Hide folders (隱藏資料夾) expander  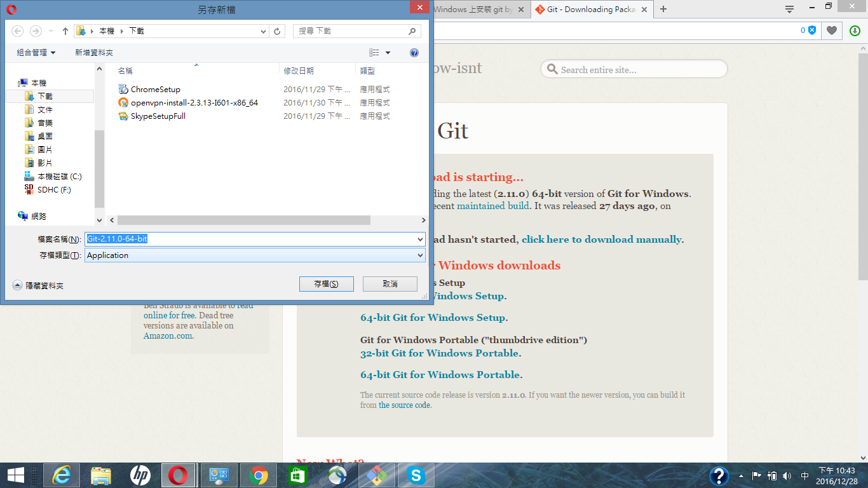(x=38, y=286)
